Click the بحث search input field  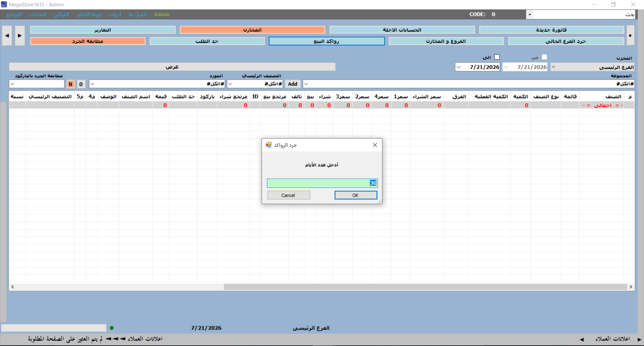click(x=584, y=14)
